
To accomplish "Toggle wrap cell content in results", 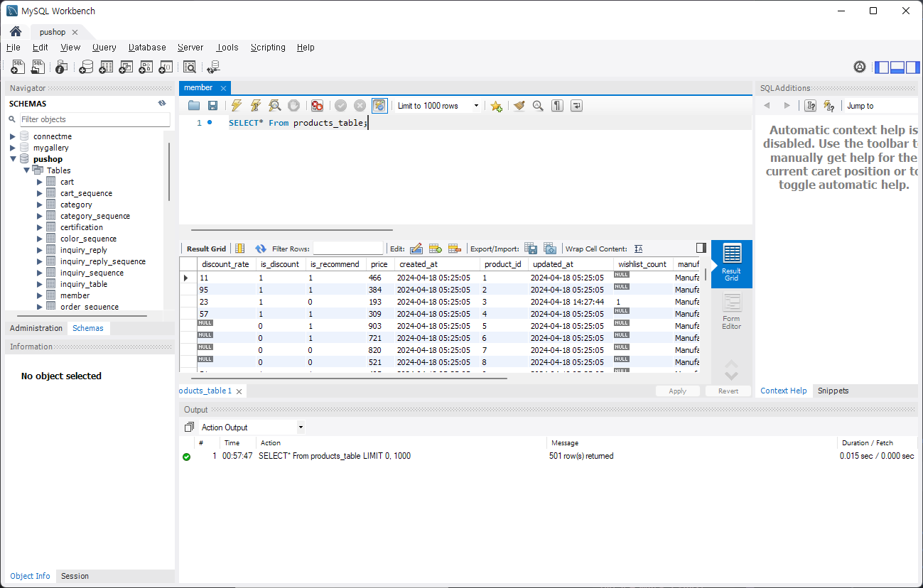I will point(639,249).
